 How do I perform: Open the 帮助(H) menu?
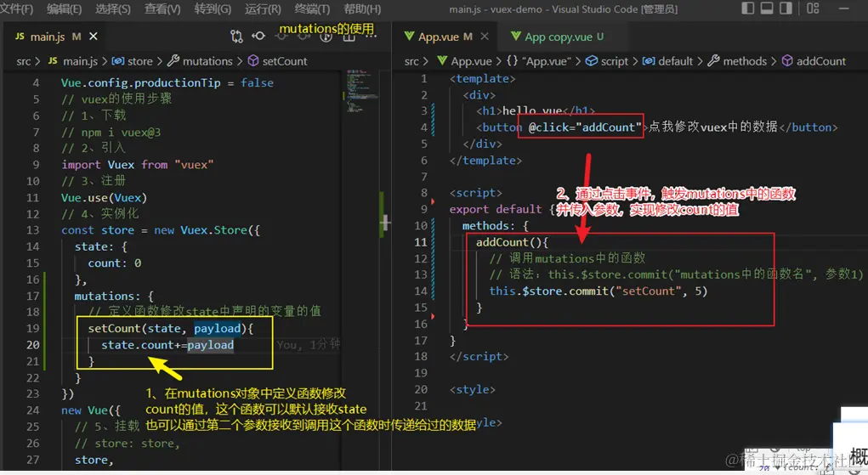(362, 8)
